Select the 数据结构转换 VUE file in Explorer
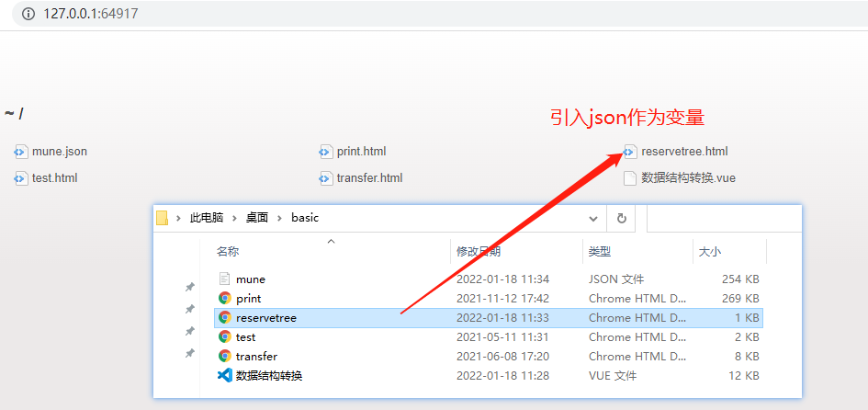 pyautogui.click(x=489, y=376)
